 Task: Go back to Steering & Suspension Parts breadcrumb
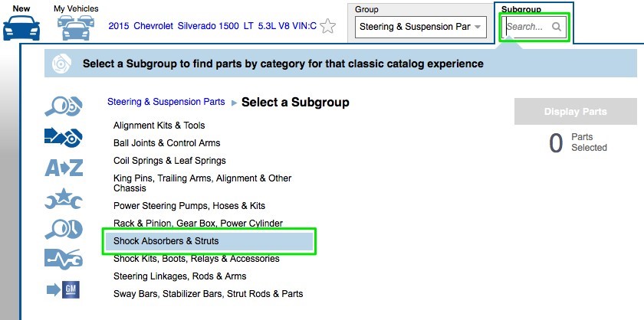coord(166,102)
